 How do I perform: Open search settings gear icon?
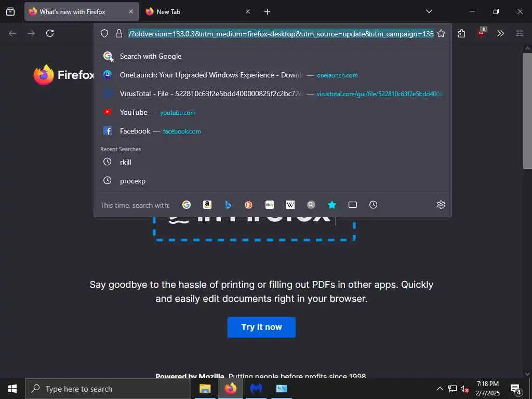pos(441,205)
